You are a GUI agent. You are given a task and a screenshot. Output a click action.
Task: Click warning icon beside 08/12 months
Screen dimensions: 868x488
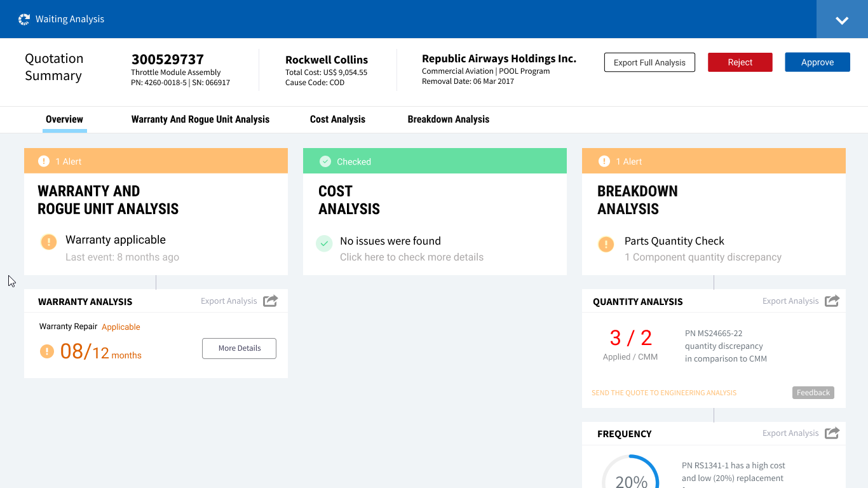point(47,351)
